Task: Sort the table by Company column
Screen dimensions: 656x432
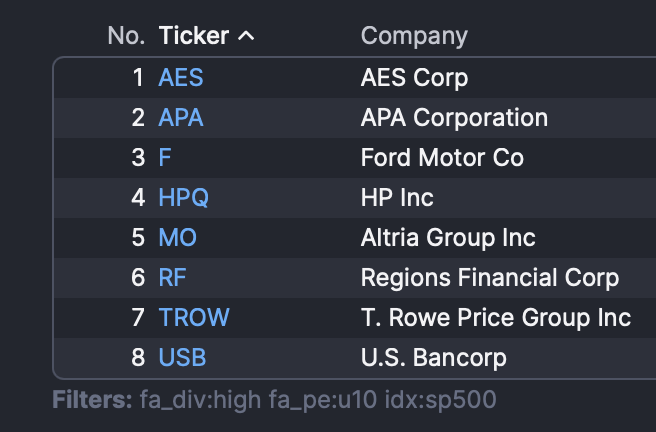Action: (x=414, y=36)
